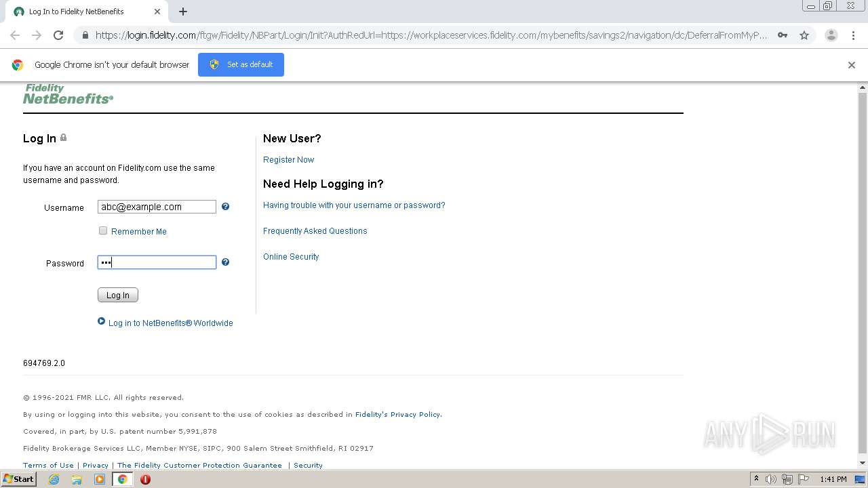Click the Password help question icon
The width and height of the screenshot is (868, 488).
coord(225,262)
